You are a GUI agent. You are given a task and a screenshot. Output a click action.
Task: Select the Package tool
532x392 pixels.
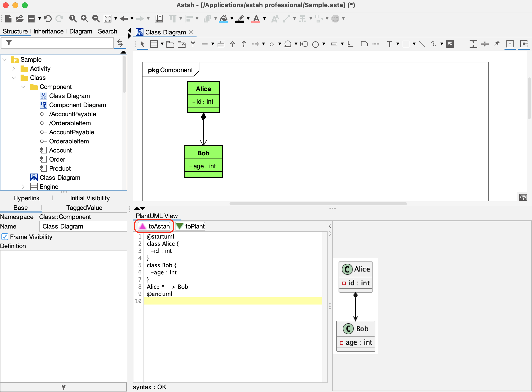[170, 44]
